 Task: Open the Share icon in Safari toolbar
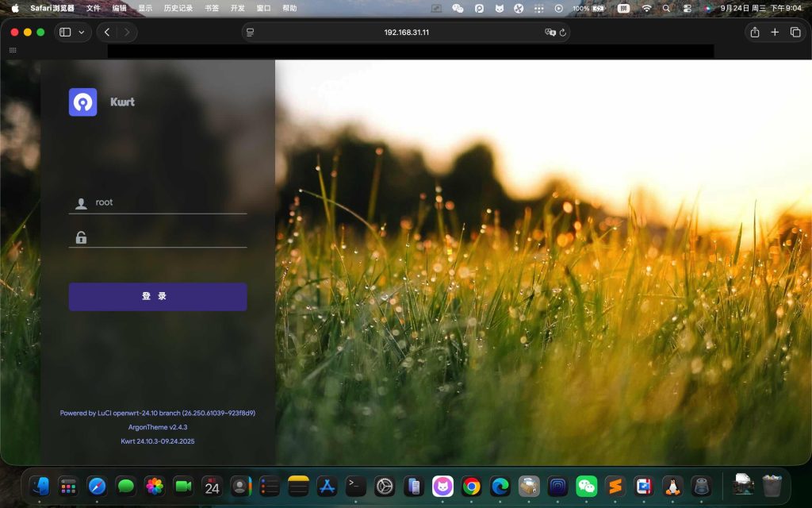click(x=754, y=33)
